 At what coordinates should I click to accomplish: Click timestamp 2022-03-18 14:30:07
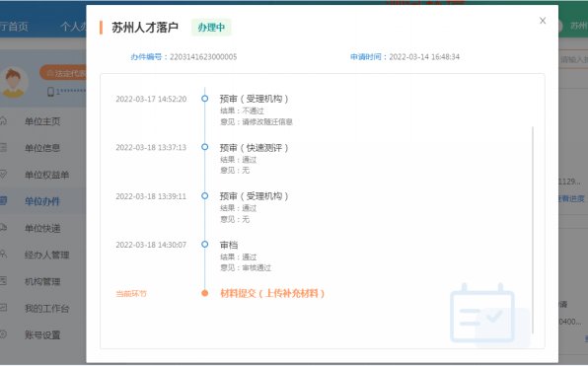[151, 245]
